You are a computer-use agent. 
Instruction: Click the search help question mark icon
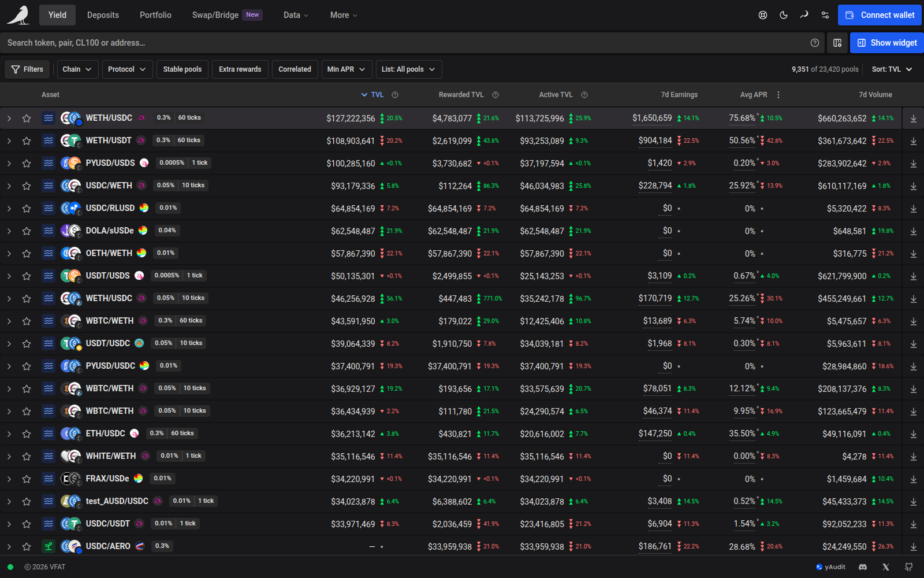click(815, 43)
